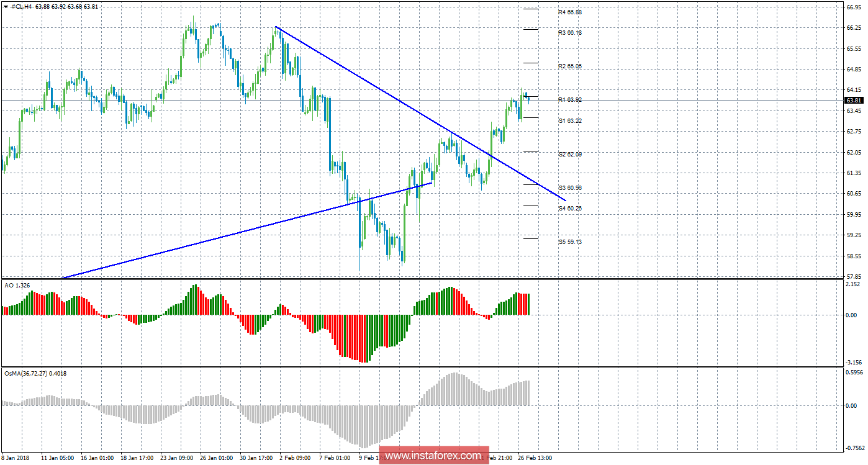Image resolution: width=868 pixels, height=465 pixels.
Task: Click the 57.85 price axis value
Action: [853, 276]
